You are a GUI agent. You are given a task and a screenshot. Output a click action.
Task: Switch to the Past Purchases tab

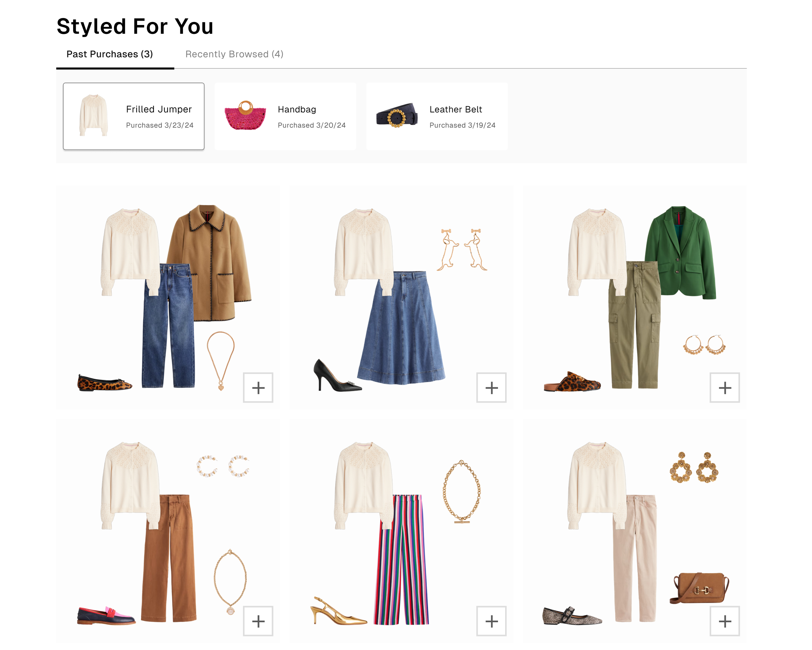110,54
